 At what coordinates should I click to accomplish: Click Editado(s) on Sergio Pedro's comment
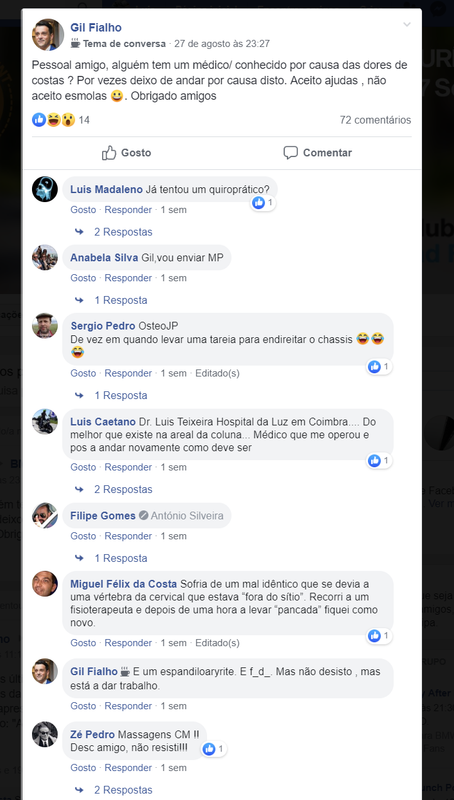pyautogui.click(x=217, y=373)
